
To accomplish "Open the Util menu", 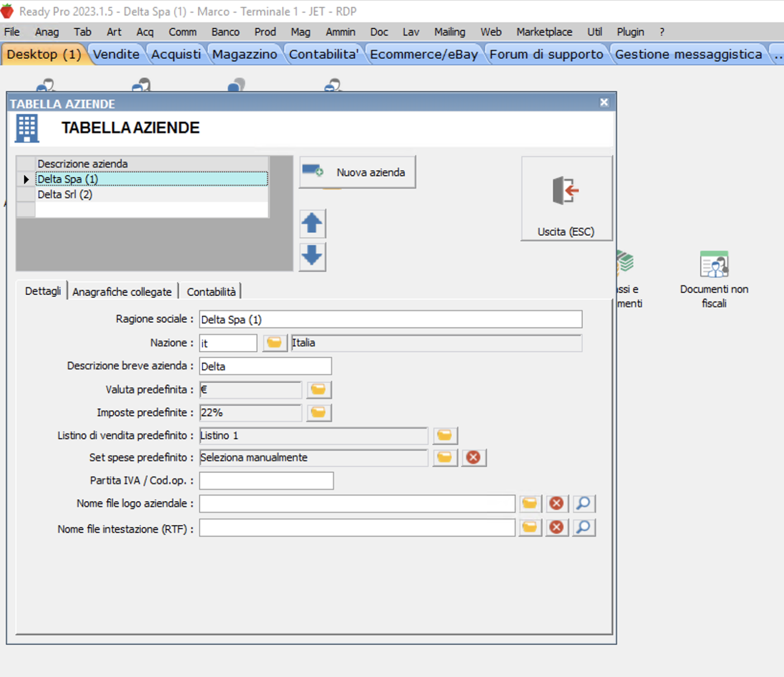I will tap(594, 32).
